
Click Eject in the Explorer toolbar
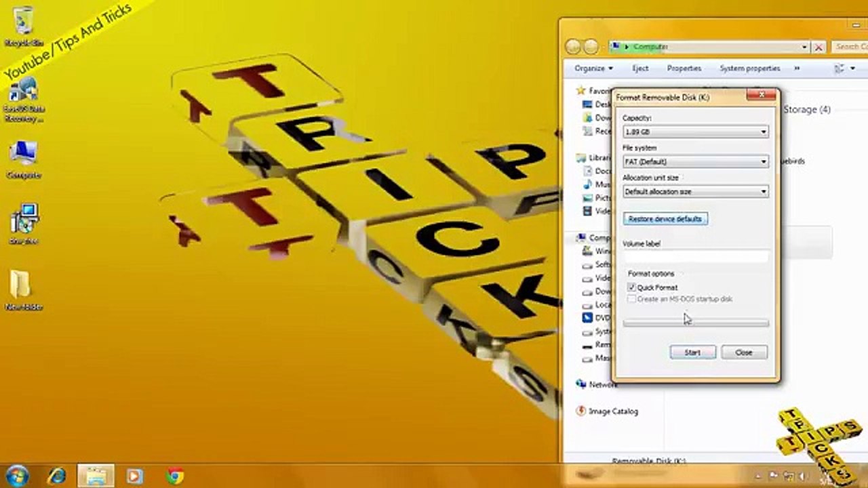(x=640, y=68)
